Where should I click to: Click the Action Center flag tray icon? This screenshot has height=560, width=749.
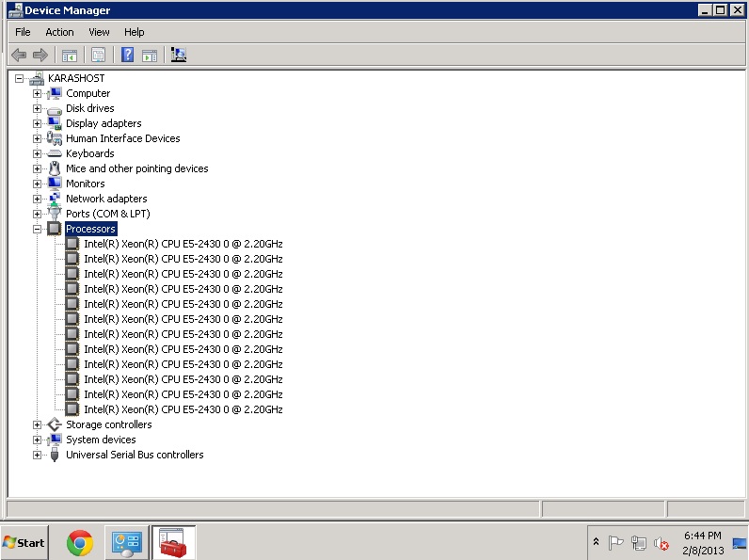click(615, 543)
